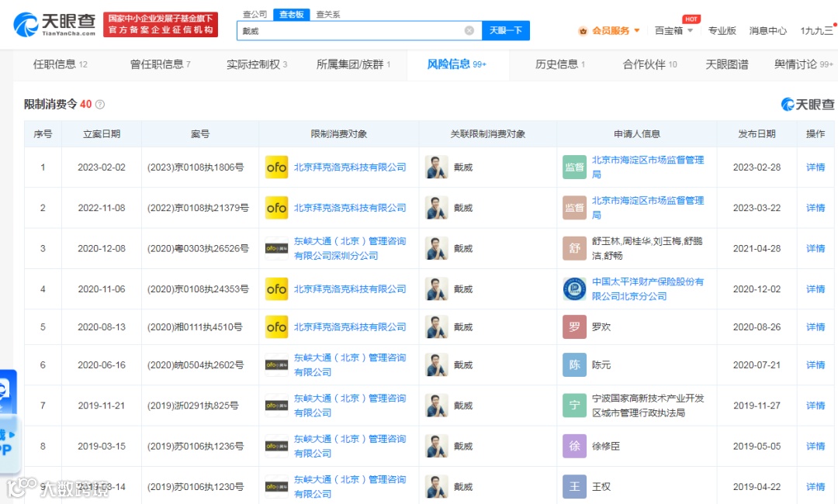This screenshot has width=838, height=504.
Task: Click the 舒 applicant badge in row 3
Action: pyautogui.click(x=574, y=248)
